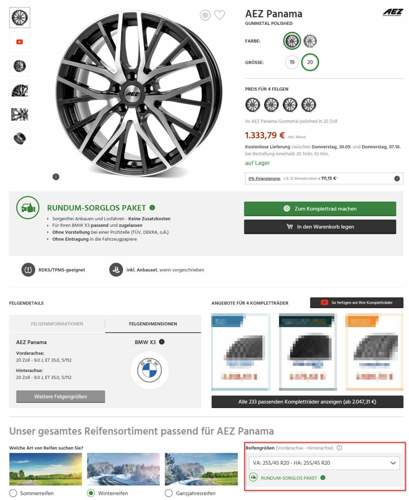Select the Winterreifen radio button
The height and width of the screenshot is (500, 409).
[x=91, y=493]
